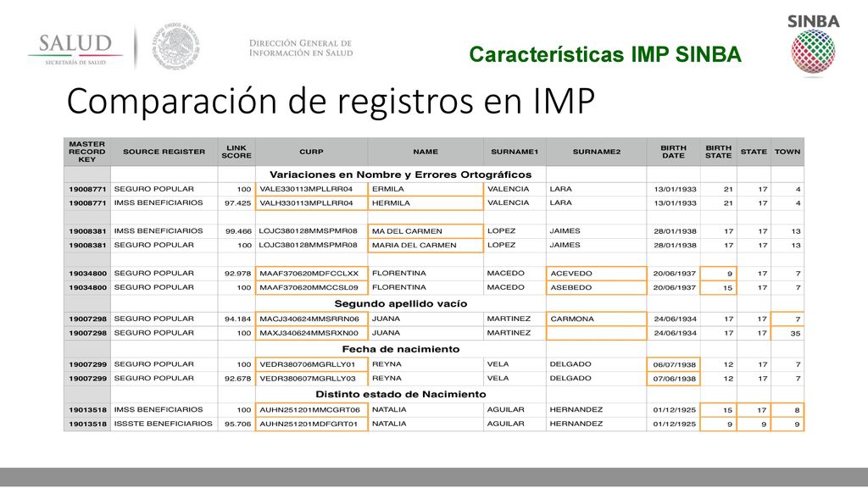The width and height of the screenshot is (868, 488).
Task: Click surname cell CARMONA
Action: [596, 319]
